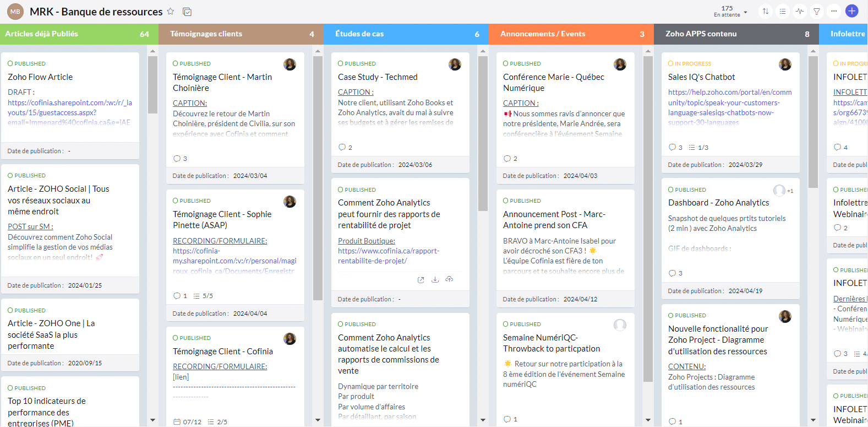Open the board activity pulse icon

point(800,11)
